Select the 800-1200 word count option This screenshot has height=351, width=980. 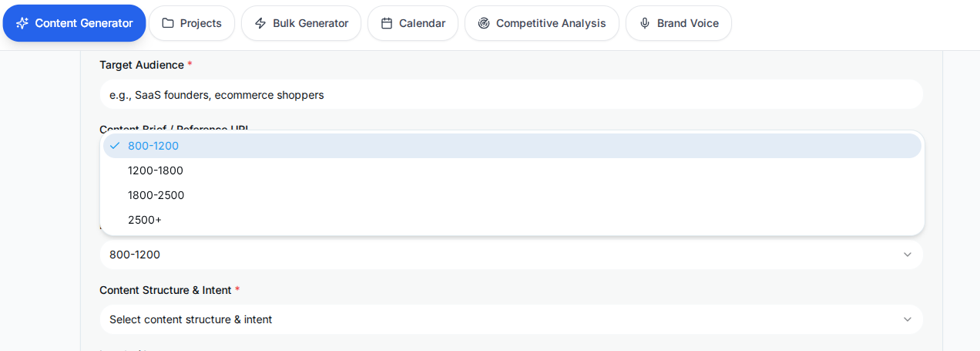[x=512, y=146]
